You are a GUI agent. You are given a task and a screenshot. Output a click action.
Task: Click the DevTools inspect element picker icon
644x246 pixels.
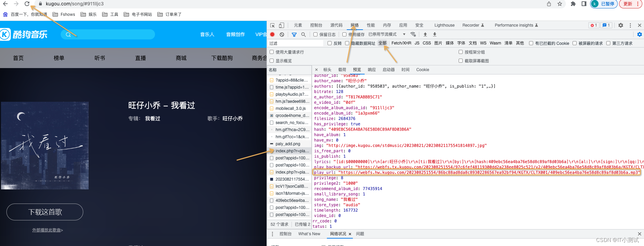coord(272,25)
